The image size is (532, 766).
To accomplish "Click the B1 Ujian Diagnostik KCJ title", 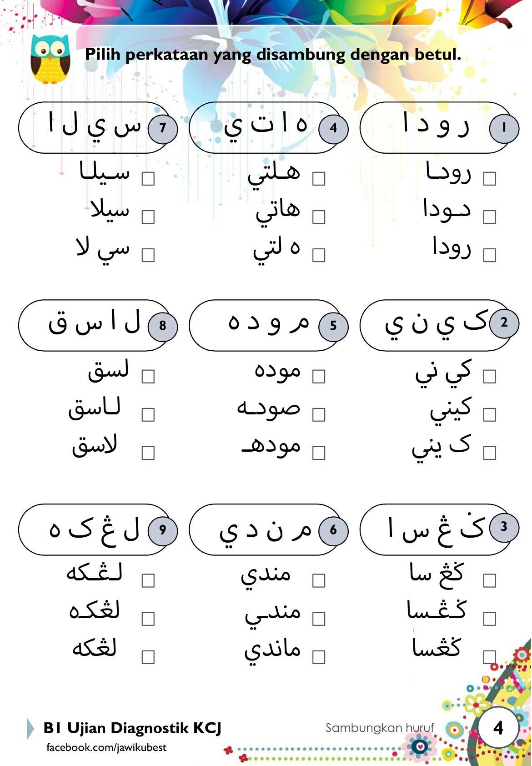I will coord(132,728).
